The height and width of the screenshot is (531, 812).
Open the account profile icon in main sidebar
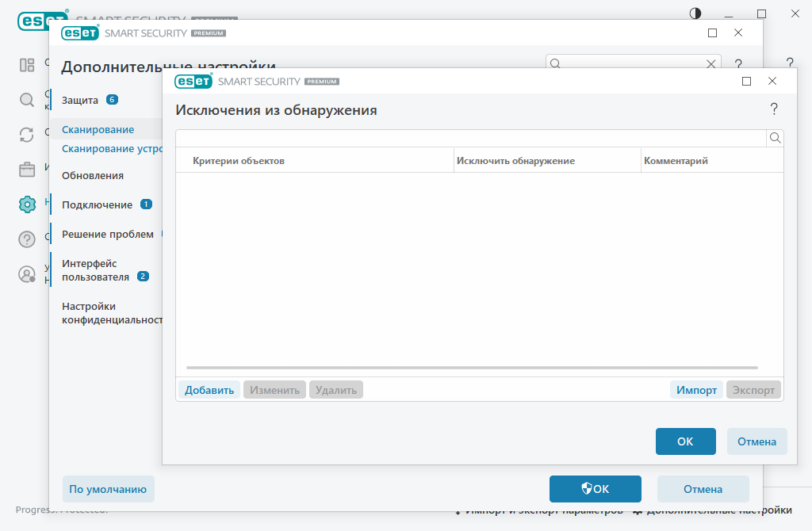pyautogui.click(x=27, y=273)
